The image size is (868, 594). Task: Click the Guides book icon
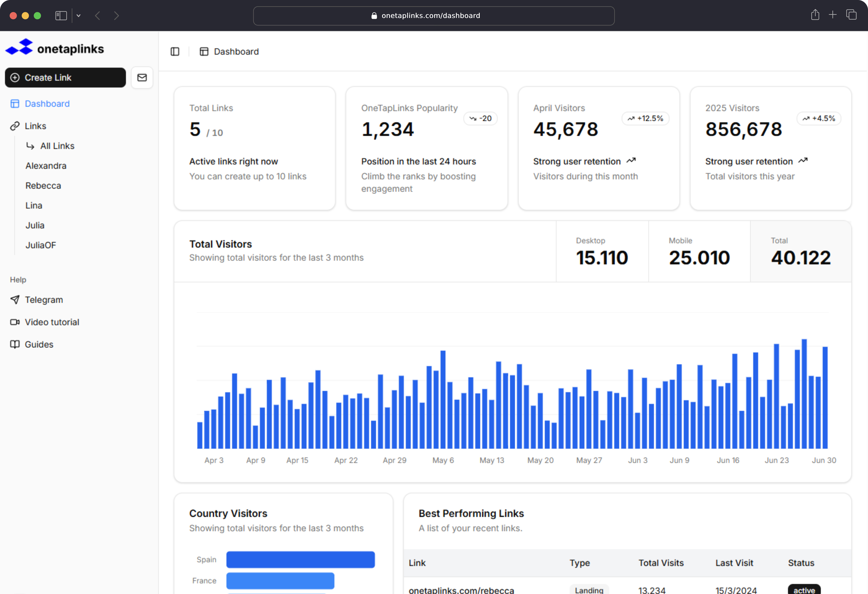(15, 344)
